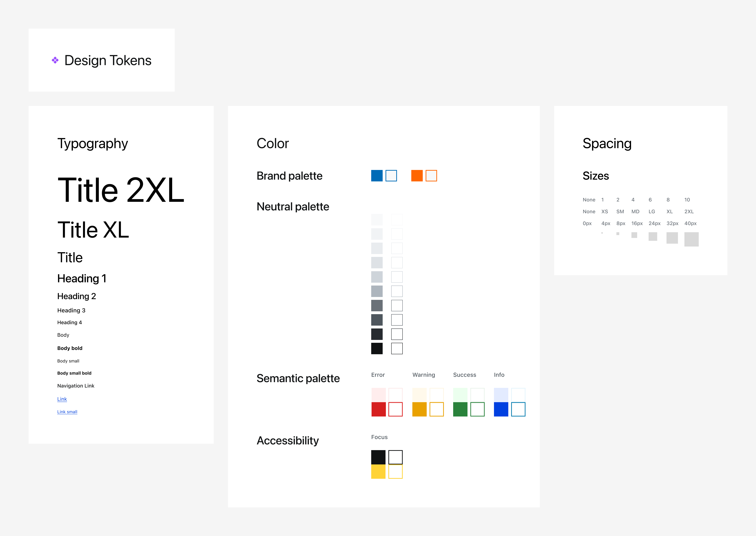Click the Heading 1 type sample
Screen dimensions: 756x536
(82, 279)
